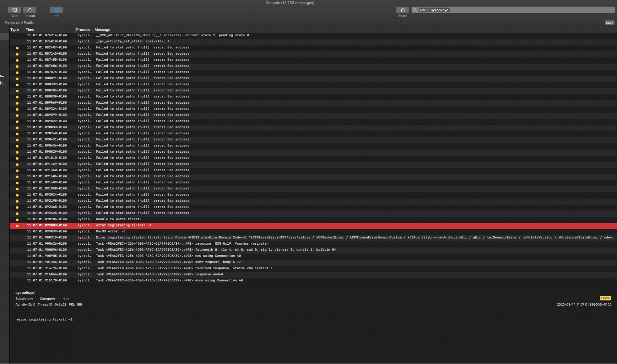Click the magnifying glass in the search bar

point(415,10)
